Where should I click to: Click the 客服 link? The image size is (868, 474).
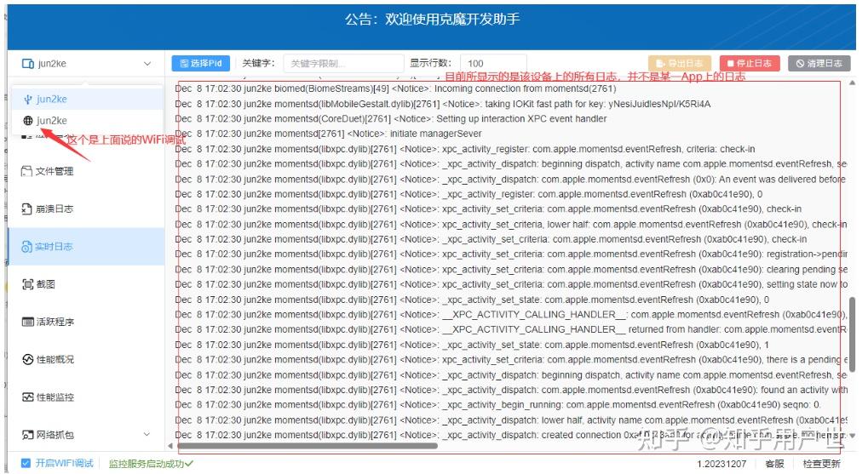774,464
